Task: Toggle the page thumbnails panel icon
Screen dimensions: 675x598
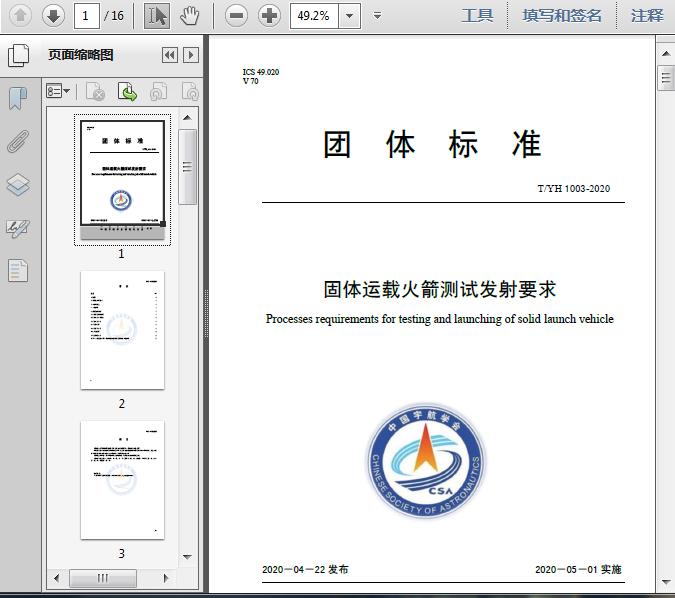Action: click(x=18, y=56)
